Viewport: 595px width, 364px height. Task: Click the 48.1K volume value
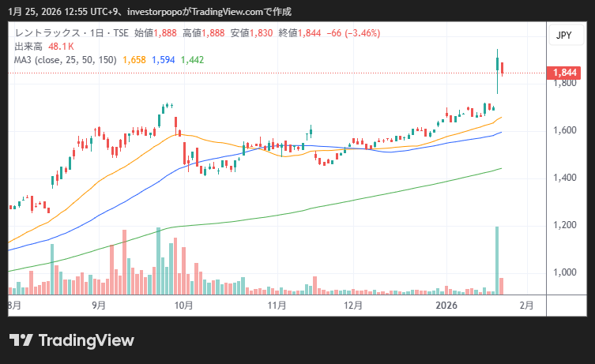(x=61, y=46)
